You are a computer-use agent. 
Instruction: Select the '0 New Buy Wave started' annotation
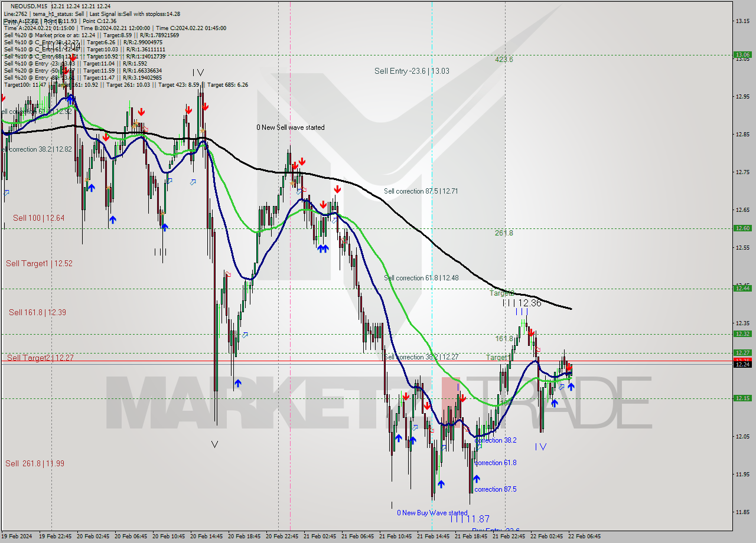coord(432,513)
